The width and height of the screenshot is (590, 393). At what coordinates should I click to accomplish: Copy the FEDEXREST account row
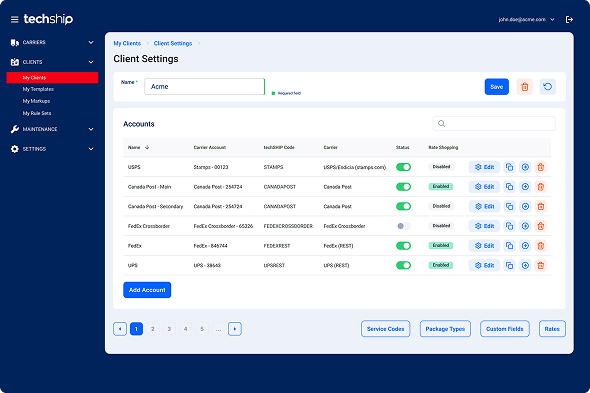509,246
